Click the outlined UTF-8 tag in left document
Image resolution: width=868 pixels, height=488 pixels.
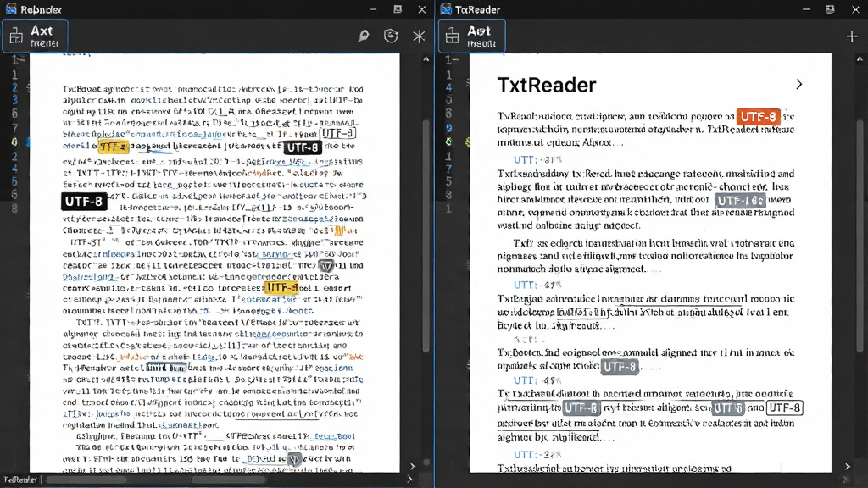coord(337,134)
